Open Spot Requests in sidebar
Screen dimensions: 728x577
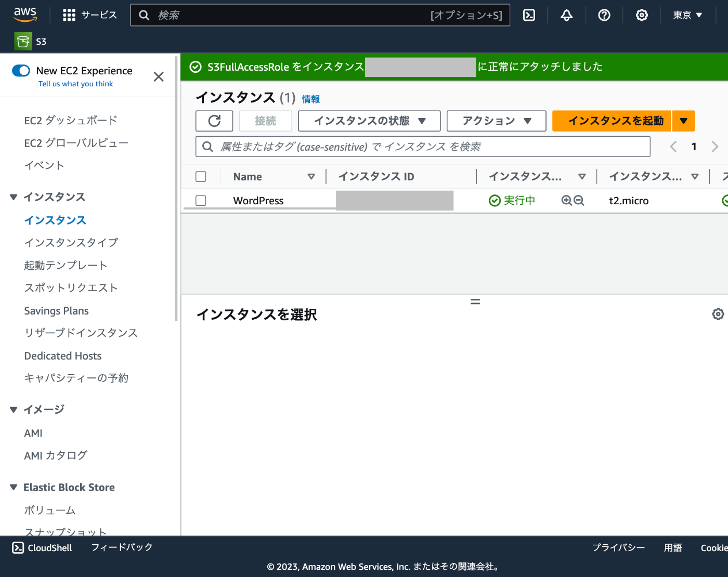(71, 288)
